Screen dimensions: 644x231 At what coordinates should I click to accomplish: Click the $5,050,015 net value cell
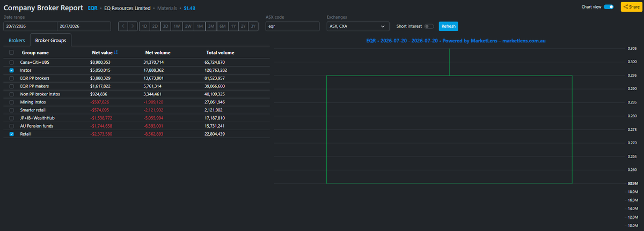click(x=100, y=70)
